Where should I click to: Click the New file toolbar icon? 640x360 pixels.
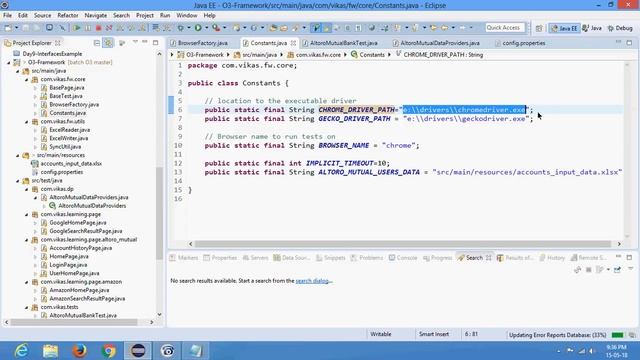coord(8,28)
